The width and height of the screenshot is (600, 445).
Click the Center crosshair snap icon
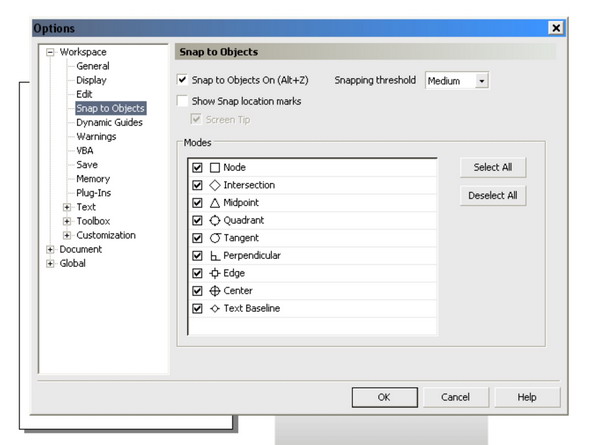(215, 291)
